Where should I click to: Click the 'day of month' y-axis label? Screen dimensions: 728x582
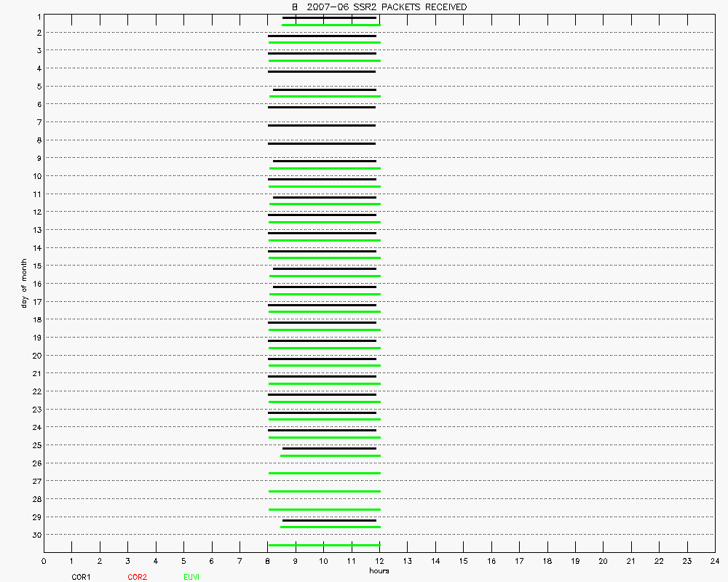click(x=24, y=283)
